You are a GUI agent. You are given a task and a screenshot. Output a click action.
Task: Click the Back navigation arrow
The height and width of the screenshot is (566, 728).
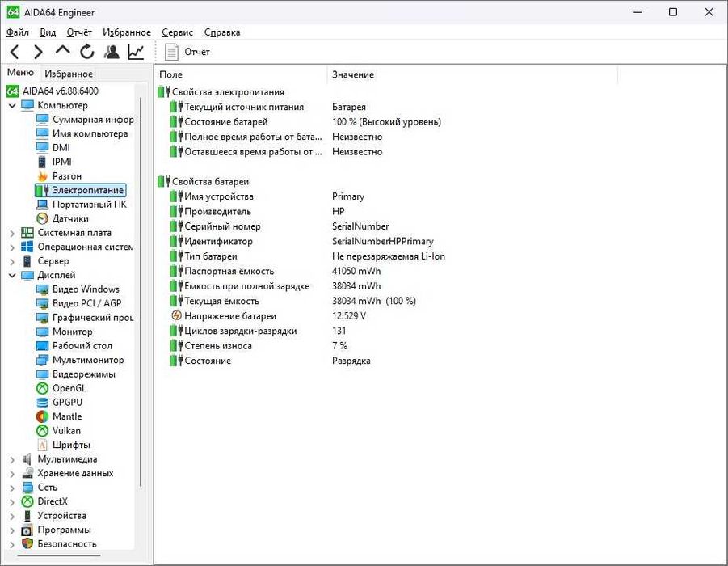point(15,52)
